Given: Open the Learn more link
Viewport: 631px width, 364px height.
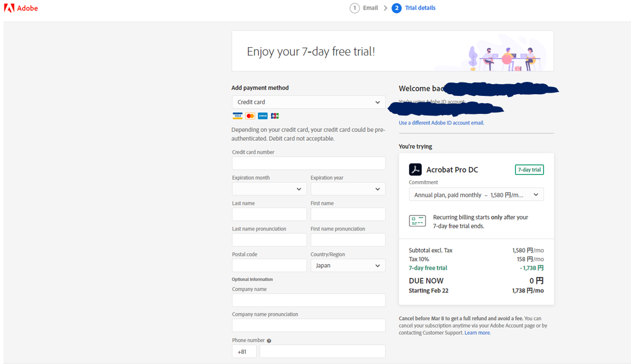Looking at the screenshot, I should (477, 333).
